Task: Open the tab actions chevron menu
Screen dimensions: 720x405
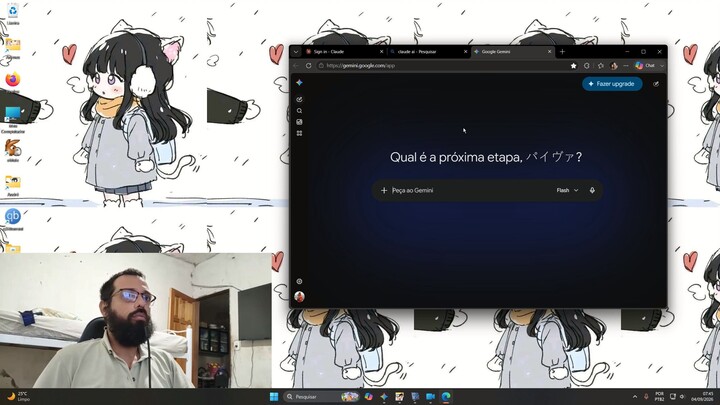Action: tap(296, 52)
